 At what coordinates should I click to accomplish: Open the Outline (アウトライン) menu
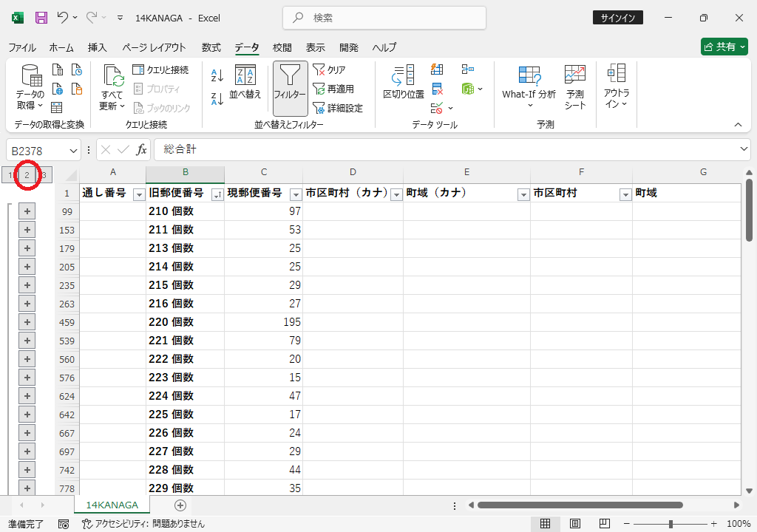coord(617,86)
